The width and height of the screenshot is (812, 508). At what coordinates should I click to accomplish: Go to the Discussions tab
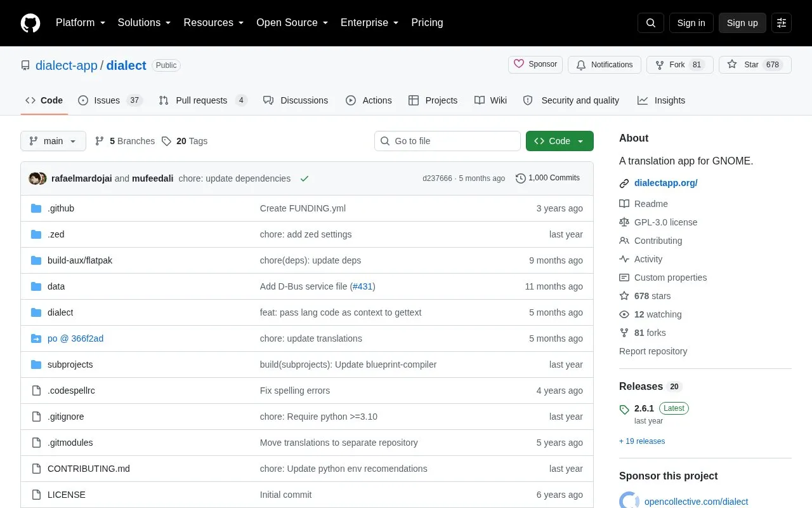click(x=296, y=100)
